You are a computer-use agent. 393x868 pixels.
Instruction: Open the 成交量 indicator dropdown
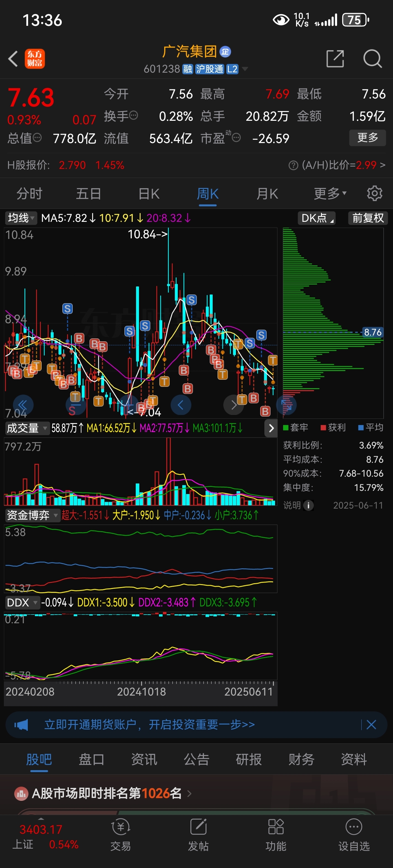(27, 428)
